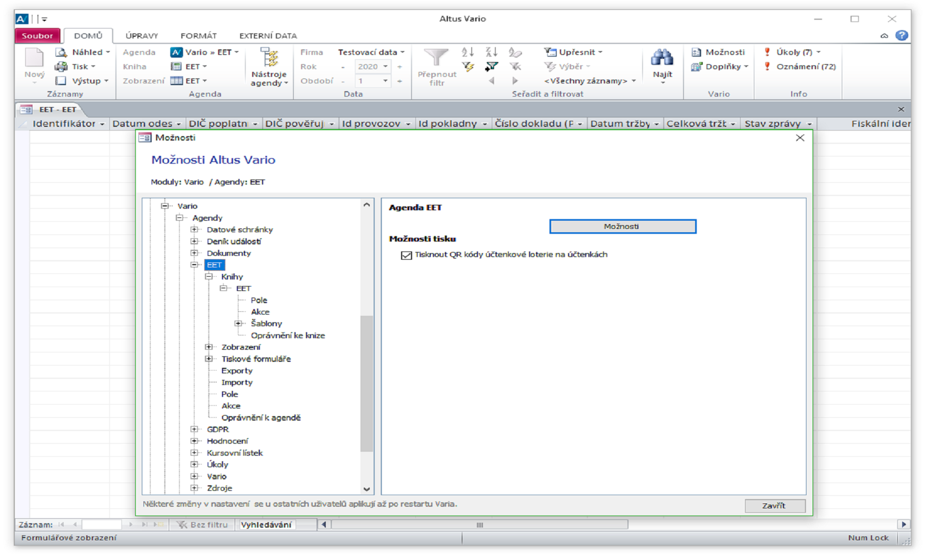Open Identifikátor column header dropdown
928x560 pixels.
coord(102,124)
